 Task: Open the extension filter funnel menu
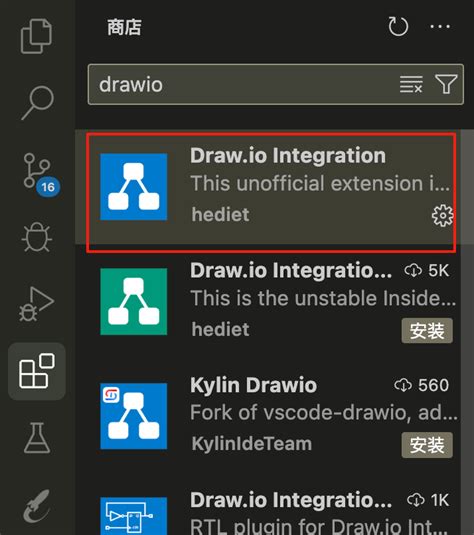[x=446, y=84]
